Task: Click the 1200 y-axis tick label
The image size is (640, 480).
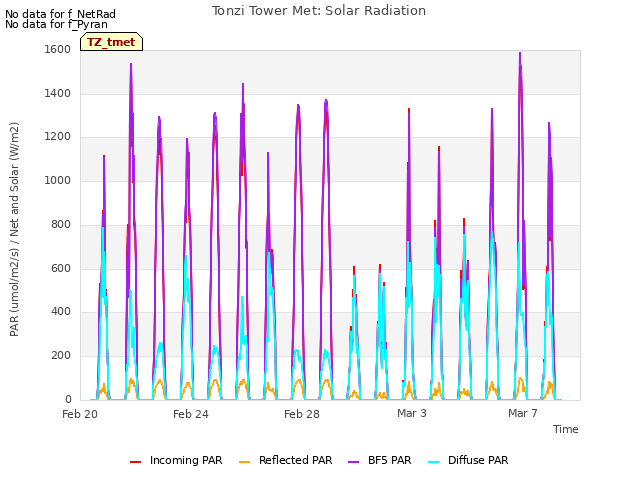Action: [x=58, y=137]
